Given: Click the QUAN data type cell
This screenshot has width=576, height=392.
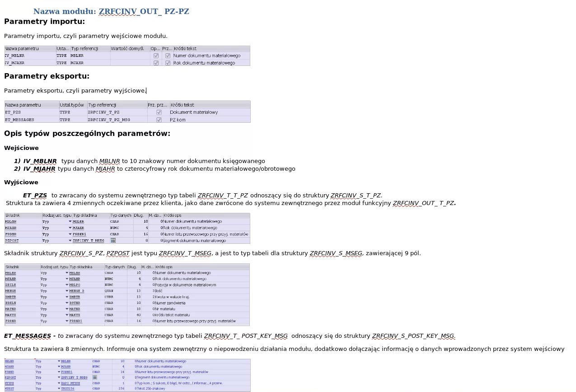Looking at the screenshot, I should point(109,291).
